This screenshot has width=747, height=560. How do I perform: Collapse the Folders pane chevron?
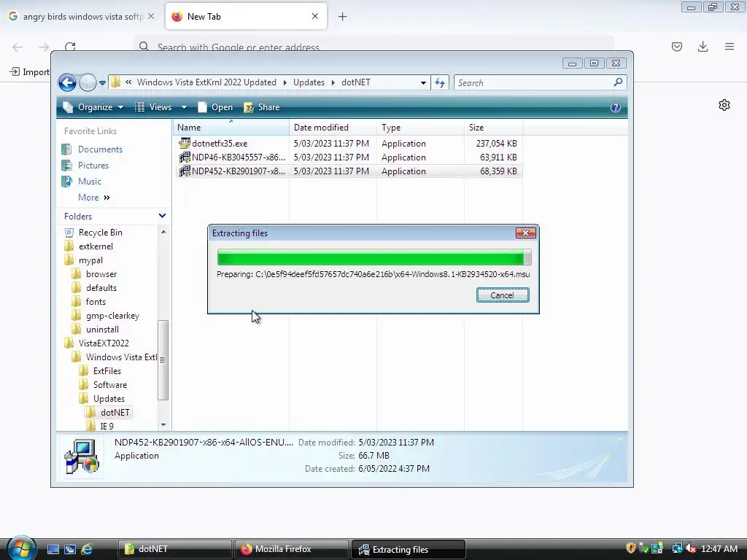click(x=162, y=216)
